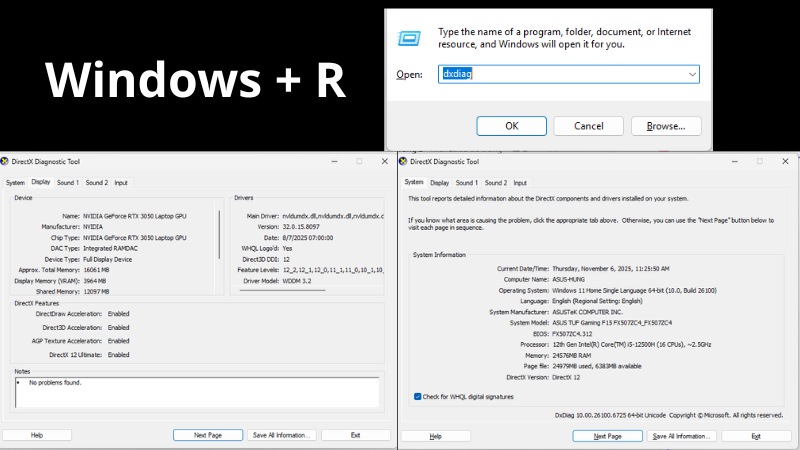Click Shared Memory value 12097 MB
800x450 pixels.
96,292
